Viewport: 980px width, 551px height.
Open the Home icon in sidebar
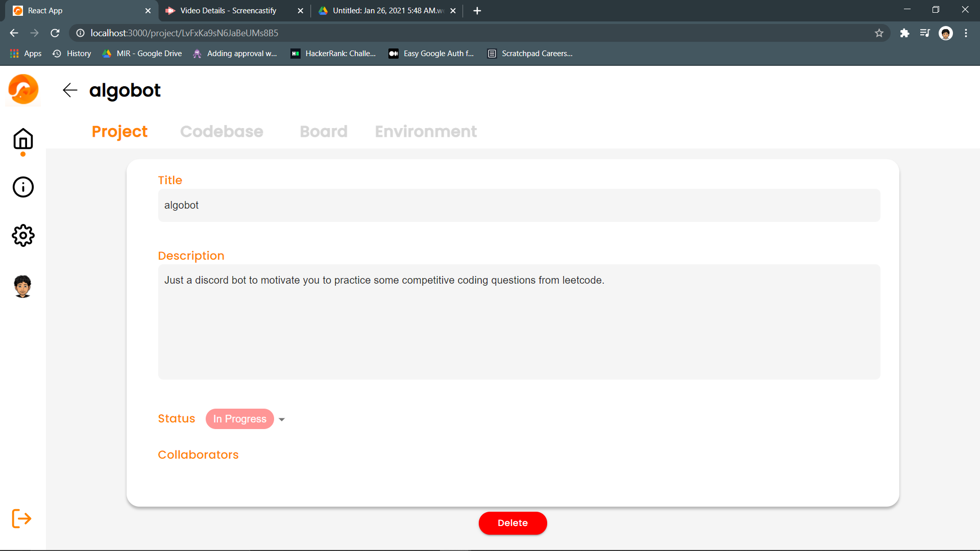pos(23,139)
